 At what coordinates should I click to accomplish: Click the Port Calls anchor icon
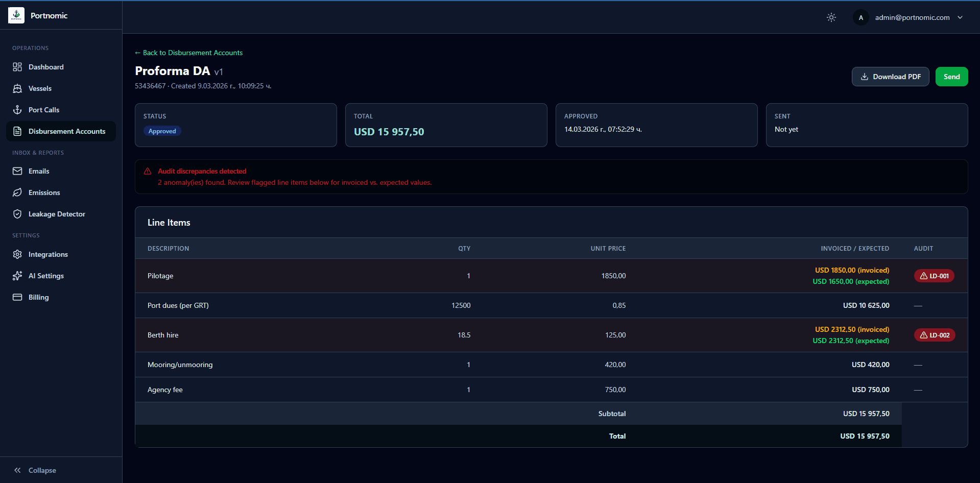click(x=17, y=110)
